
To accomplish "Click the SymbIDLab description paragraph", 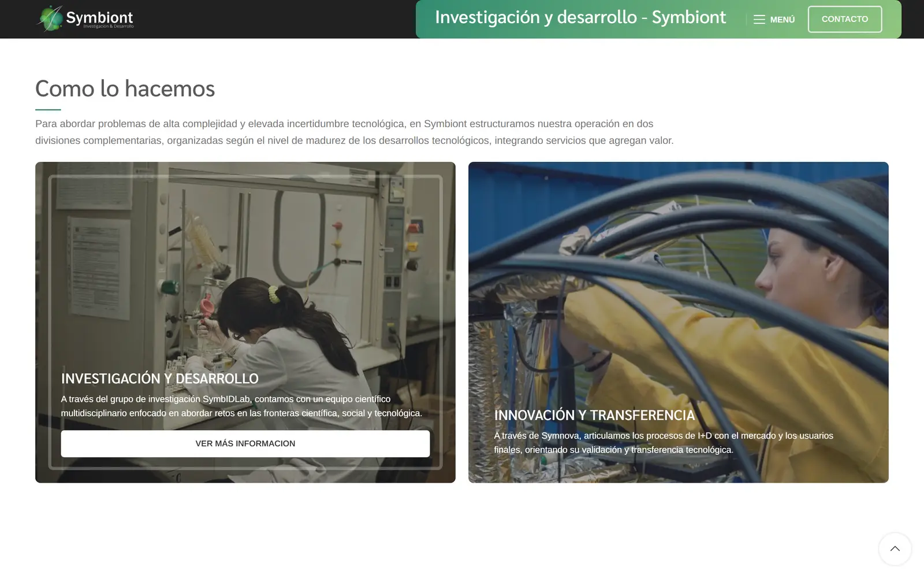I will [x=241, y=406].
